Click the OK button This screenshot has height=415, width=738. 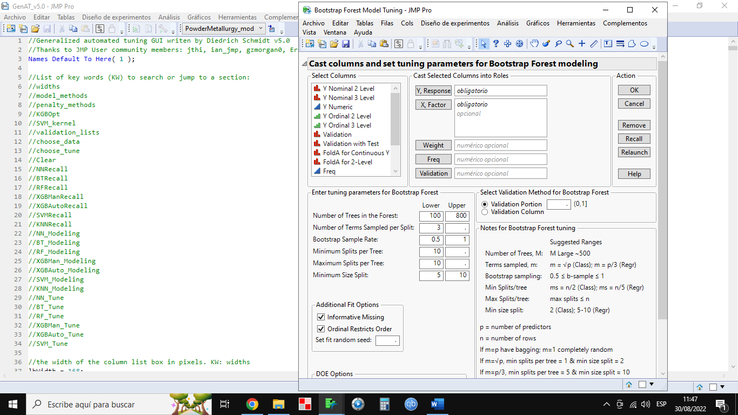click(634, 90)
